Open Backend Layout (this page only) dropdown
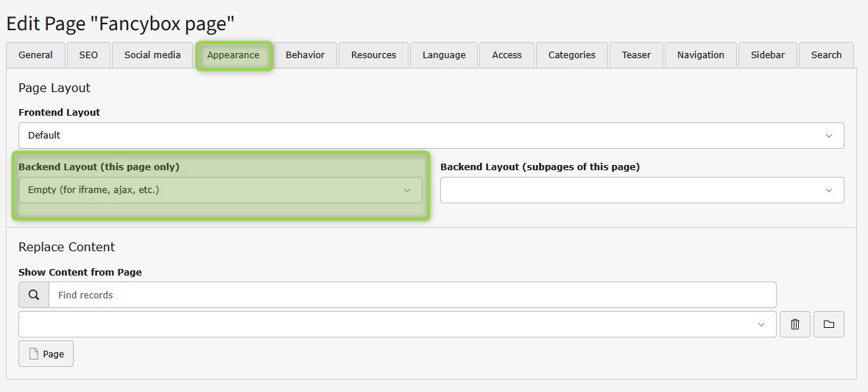 pos(220,190)
